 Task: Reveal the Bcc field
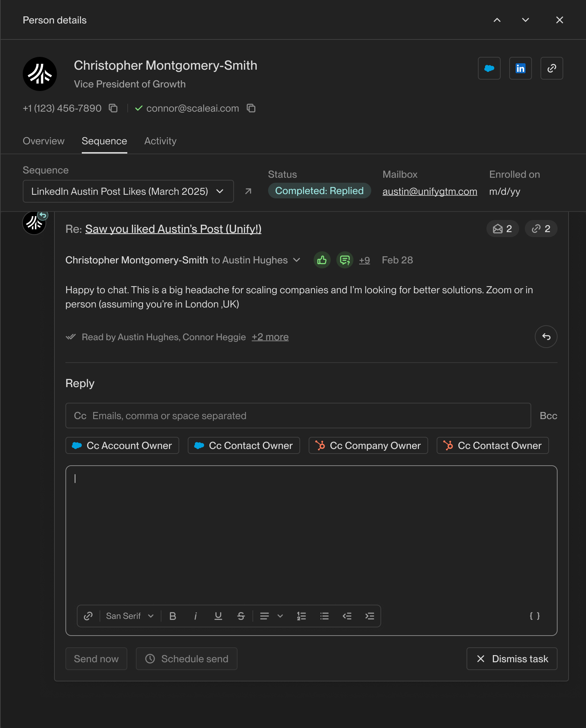coord(548,416)
